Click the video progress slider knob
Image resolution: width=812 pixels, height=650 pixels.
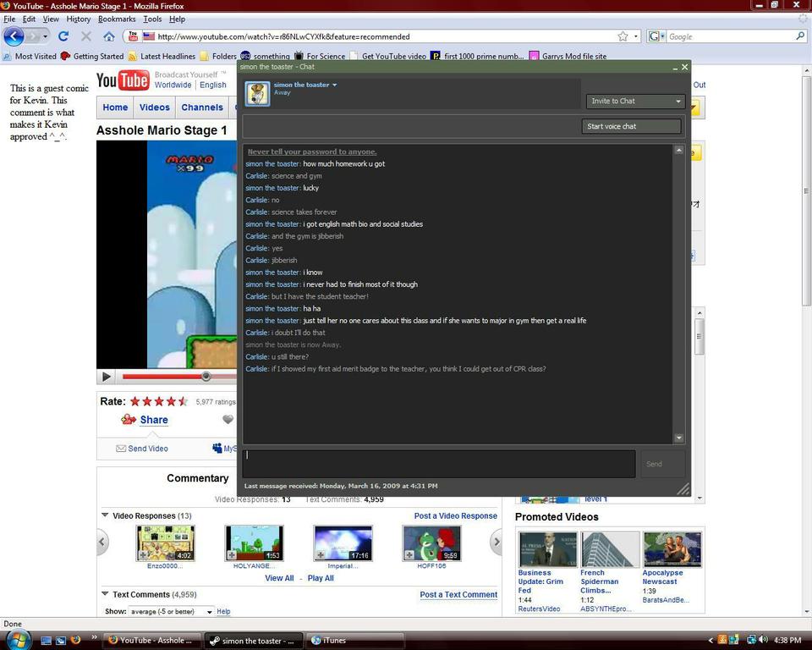coord(206,377)
